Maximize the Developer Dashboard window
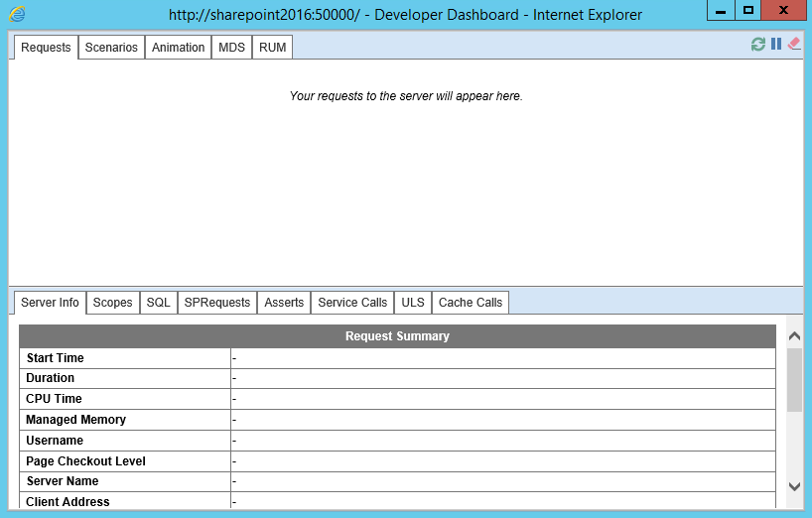Screen dimensions: 812x518 pyautogui.click(x=747, y=10)
